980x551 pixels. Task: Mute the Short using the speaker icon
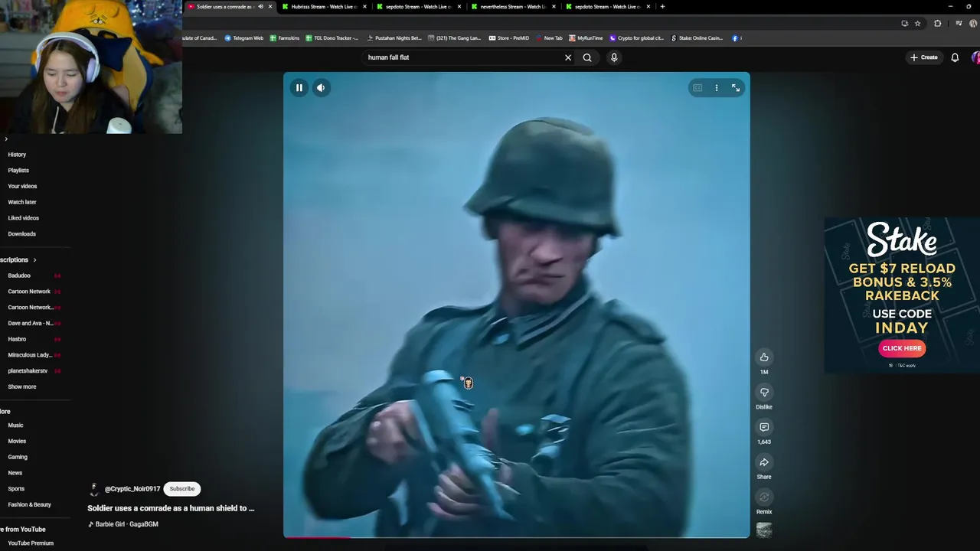pyautogui.click(x=321, y=88)
